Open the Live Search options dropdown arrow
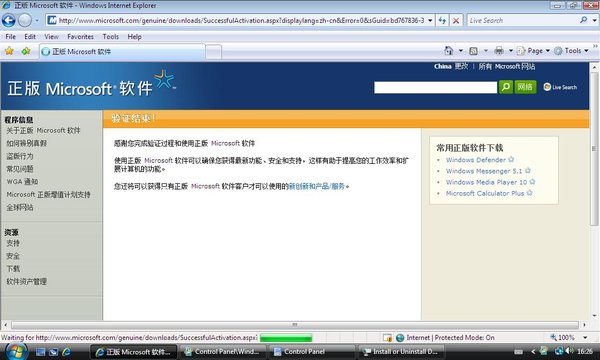The image size is (600, 360). tap(595, 20)
